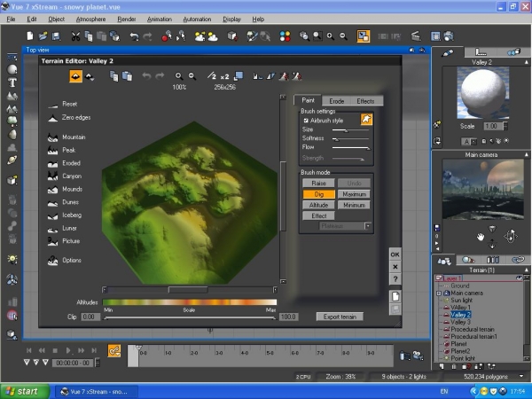Viewport: 532px width, 399px height.
Task: Copy terrain in Terrain Editor toolbar
Action: (x=114, y=76)
